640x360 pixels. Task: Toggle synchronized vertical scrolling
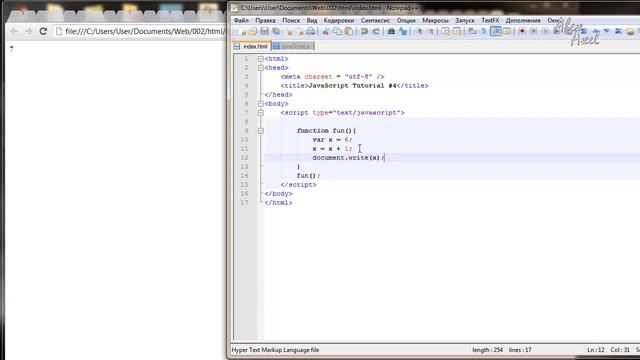point(445,31)
